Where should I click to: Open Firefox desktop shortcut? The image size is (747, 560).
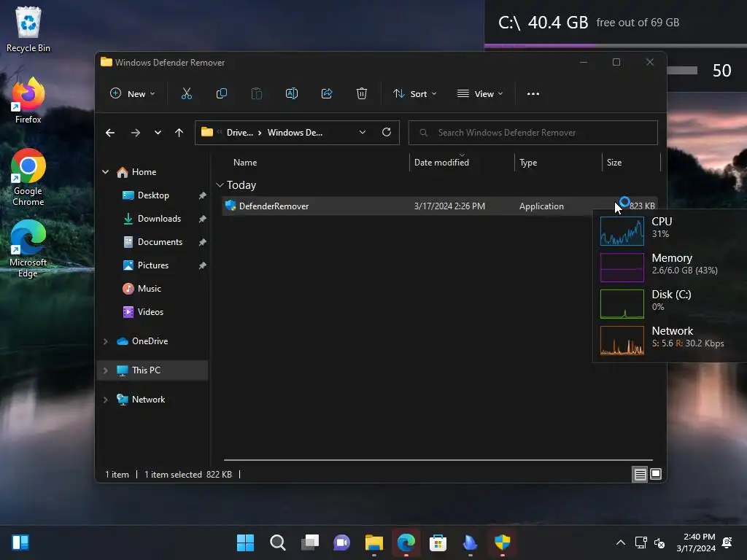click(x=28, y=101)
